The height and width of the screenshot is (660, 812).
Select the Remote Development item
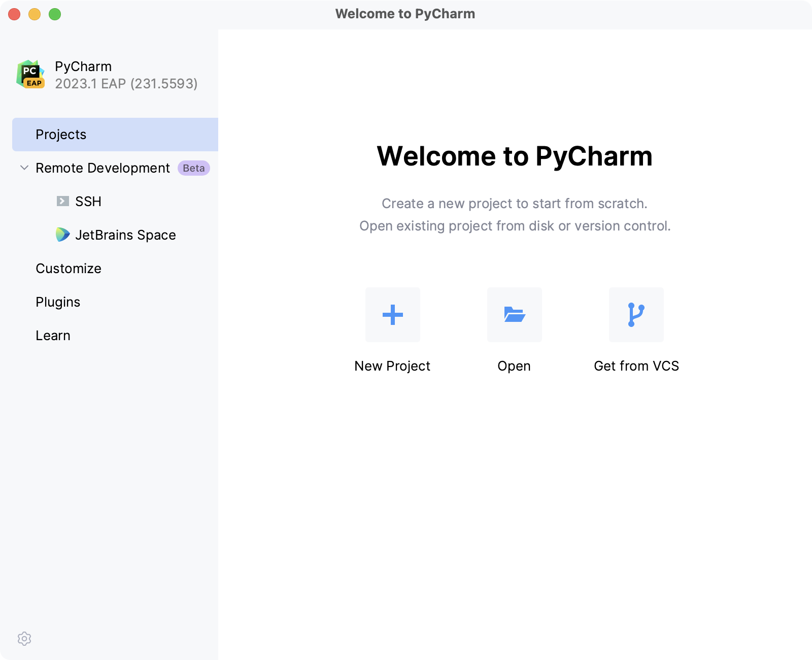click(102, 168)
